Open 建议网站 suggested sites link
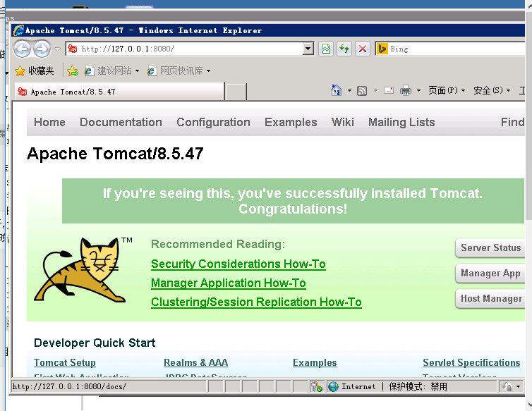Viewport: 532px width, 411px height. coord(108,70)
